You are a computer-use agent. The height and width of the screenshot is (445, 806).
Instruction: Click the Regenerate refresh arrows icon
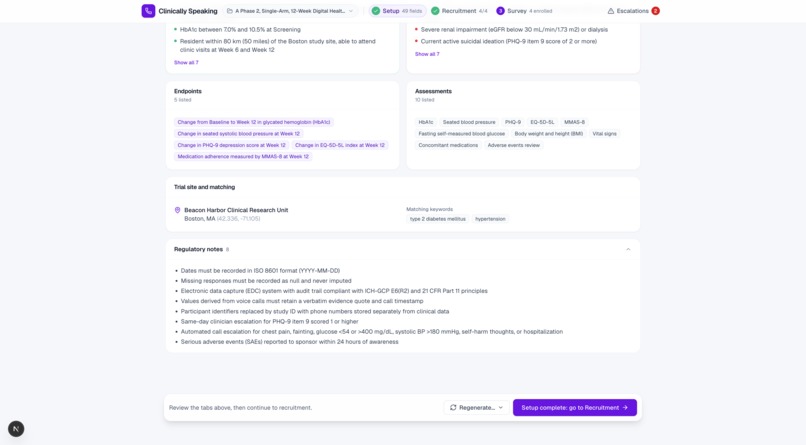tap(453, 407)
